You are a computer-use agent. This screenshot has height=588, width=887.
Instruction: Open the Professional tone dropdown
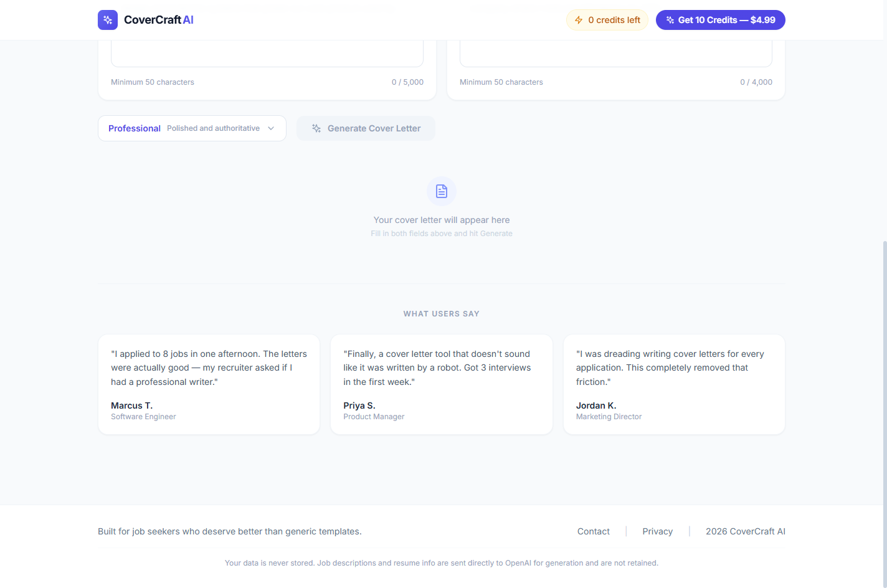point(192,128)
